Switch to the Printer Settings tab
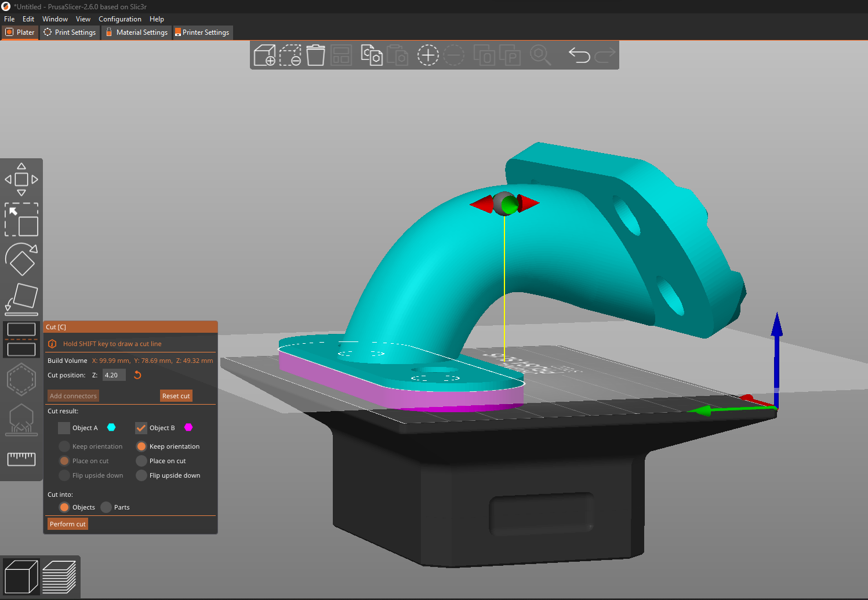The image size is (868, 600). (x=202, y=32)
